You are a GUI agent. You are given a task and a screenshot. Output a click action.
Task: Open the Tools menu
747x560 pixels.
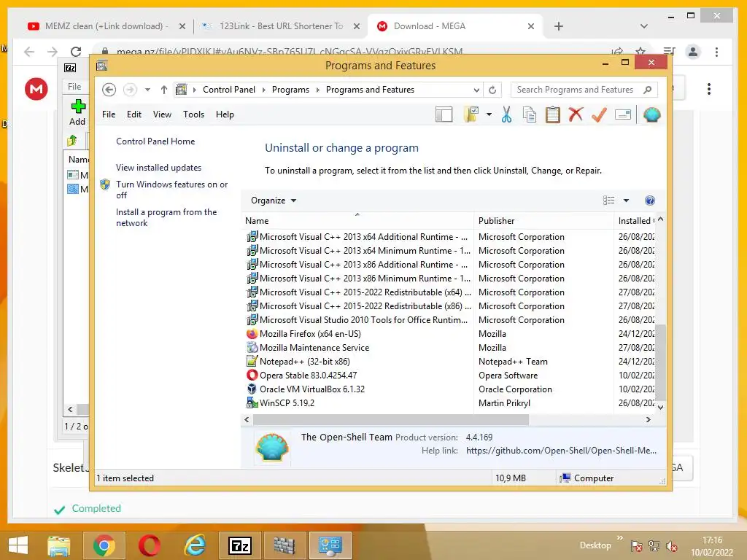193,114
